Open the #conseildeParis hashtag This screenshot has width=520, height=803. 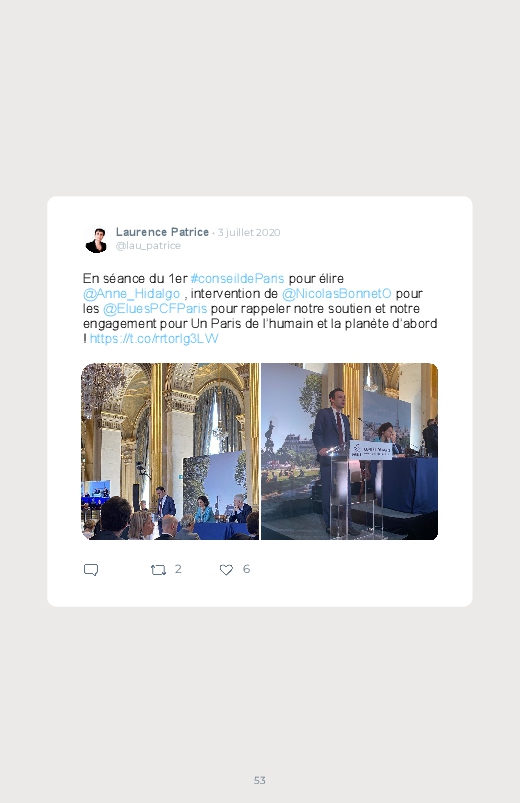[237, 279]
